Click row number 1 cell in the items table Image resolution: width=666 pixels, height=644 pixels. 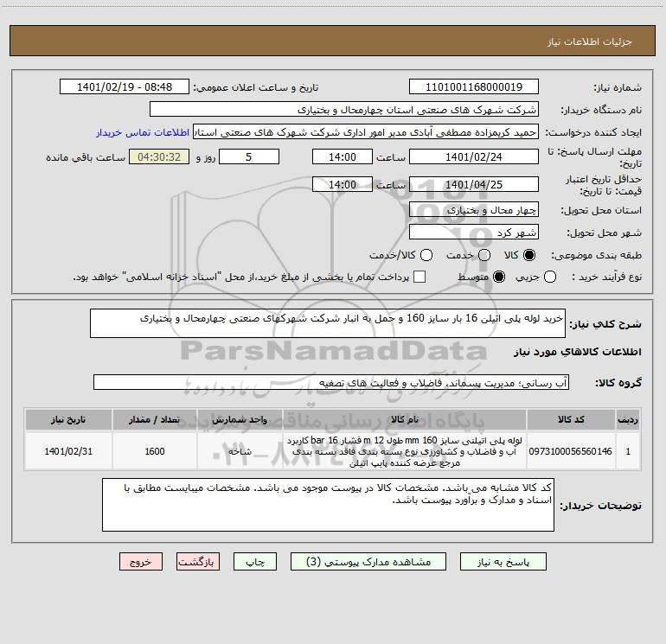coord(628,451)
